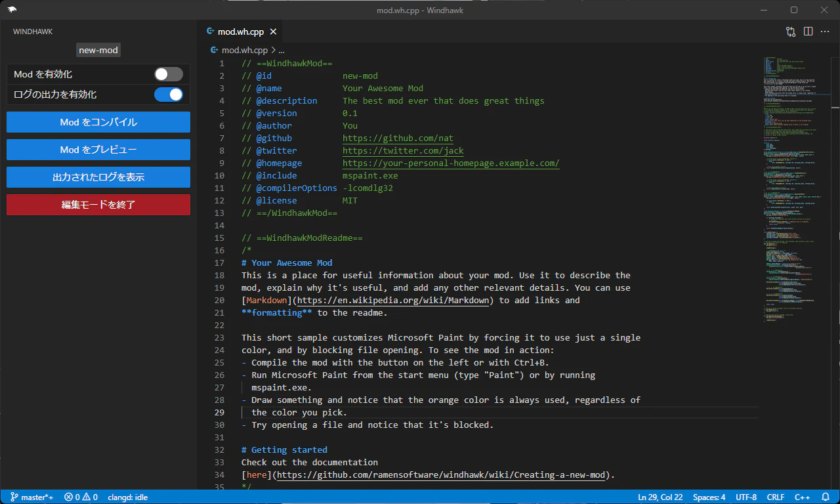Open the Wikipedia Markdown link on line 20

[392, 301]
